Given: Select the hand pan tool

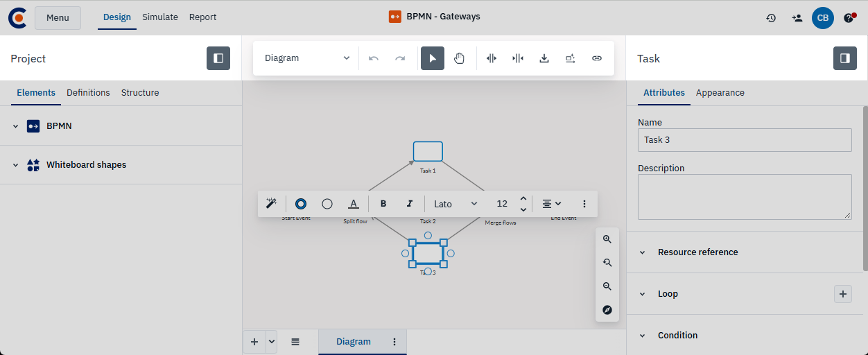Looking at the screenshot, I should [459, 58].
